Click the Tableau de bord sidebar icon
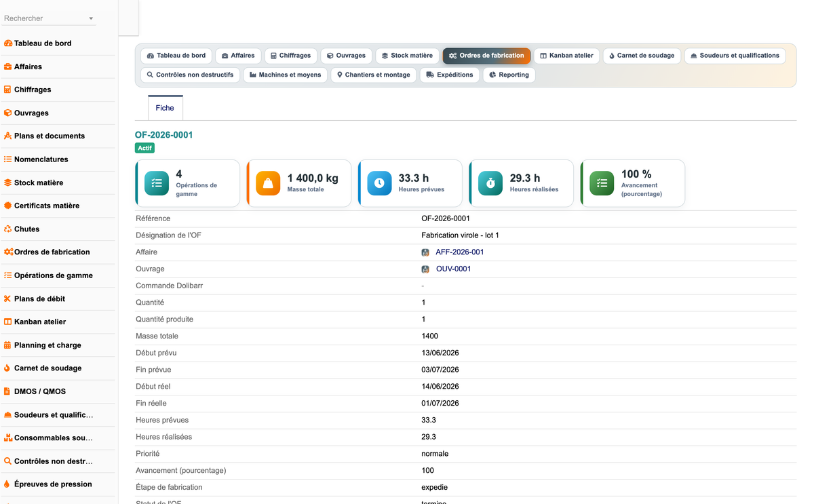Screen dimensions: 814x504 click(8, 43)
